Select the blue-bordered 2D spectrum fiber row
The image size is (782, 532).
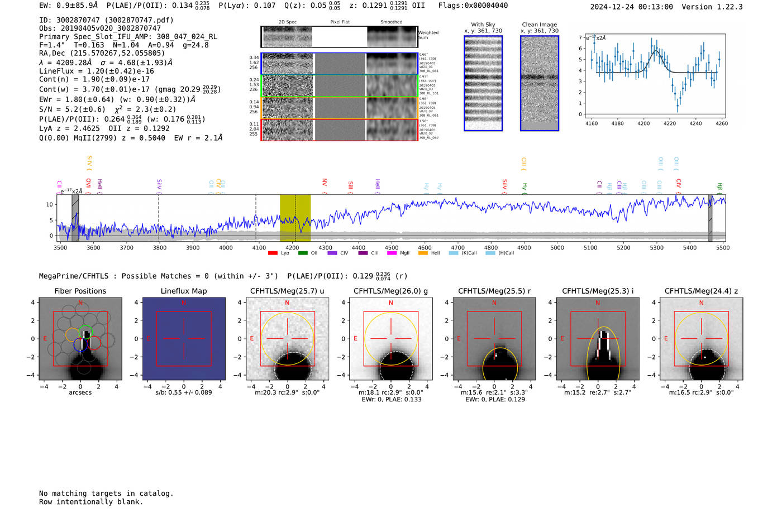(x=340, y=64)
